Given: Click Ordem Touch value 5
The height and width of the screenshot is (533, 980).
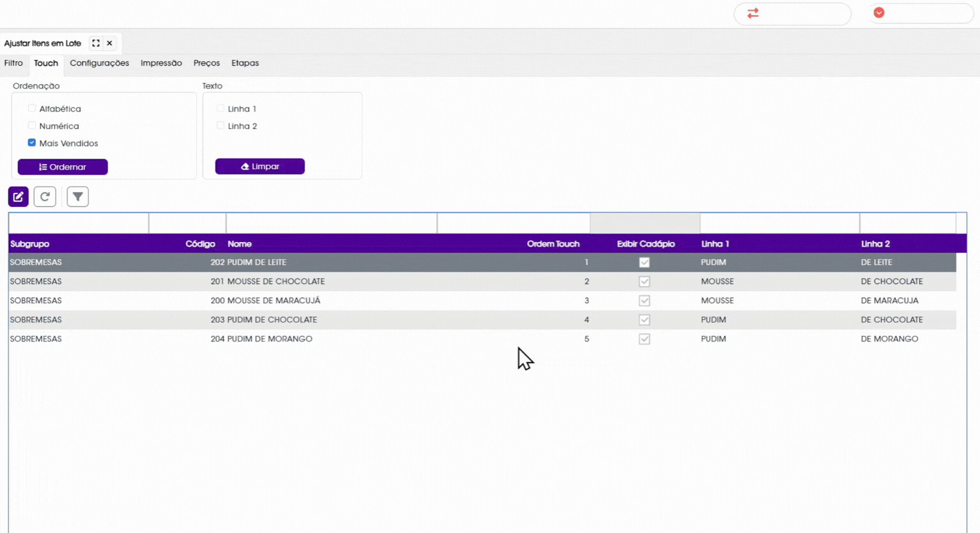Looking at the screenshot, I should 586,339.
